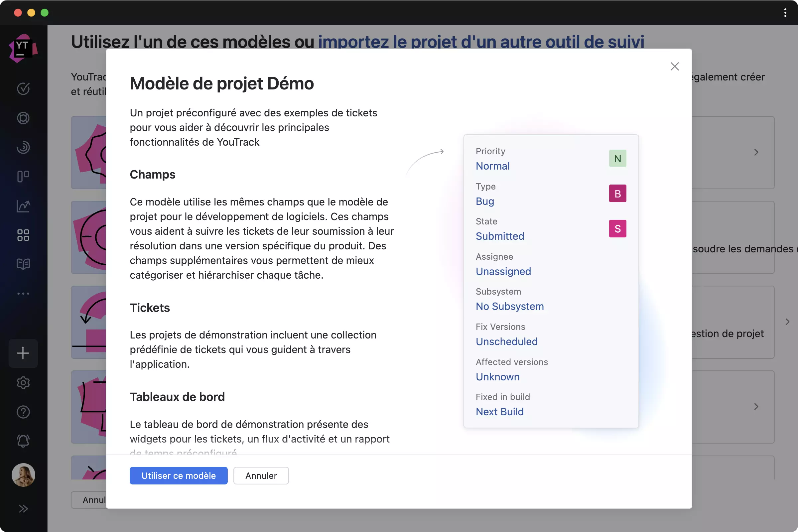The width and height of the screenshot is (798, 532).
Task: Select the agile board icon in sidebar
Action: tap(24, 176)
